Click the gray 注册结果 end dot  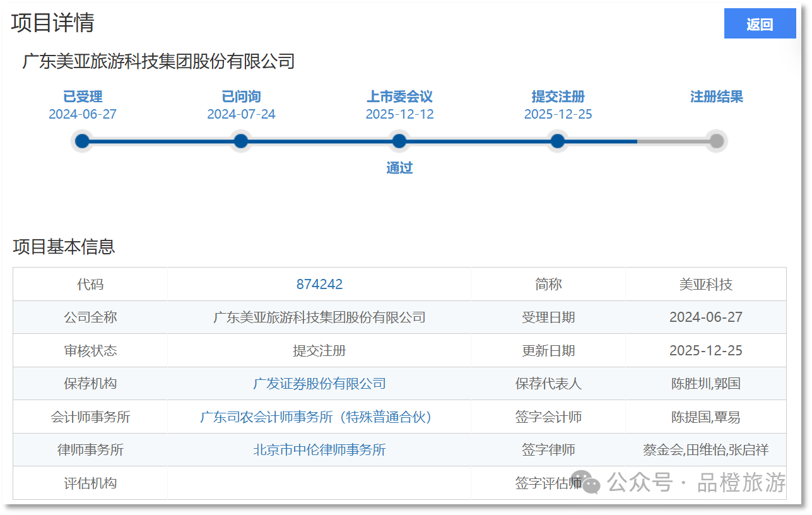tap(716, 141)
